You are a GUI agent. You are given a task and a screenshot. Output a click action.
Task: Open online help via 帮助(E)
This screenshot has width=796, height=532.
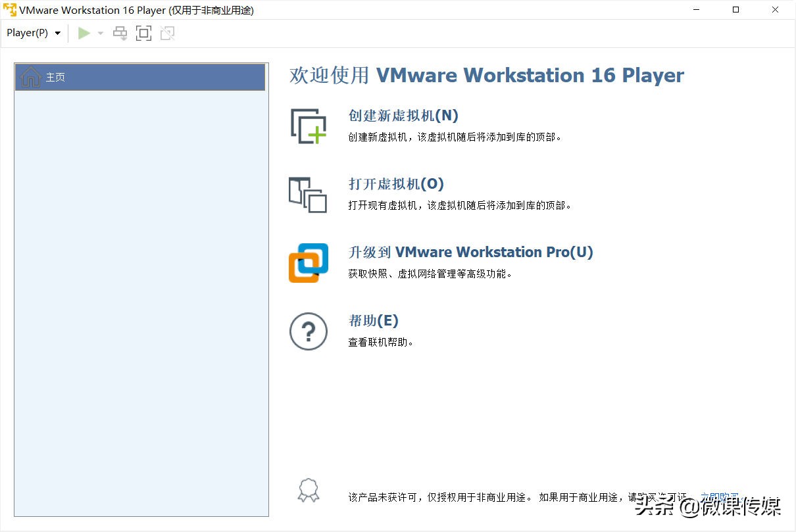pyautogui.click(x=373, y=320)
